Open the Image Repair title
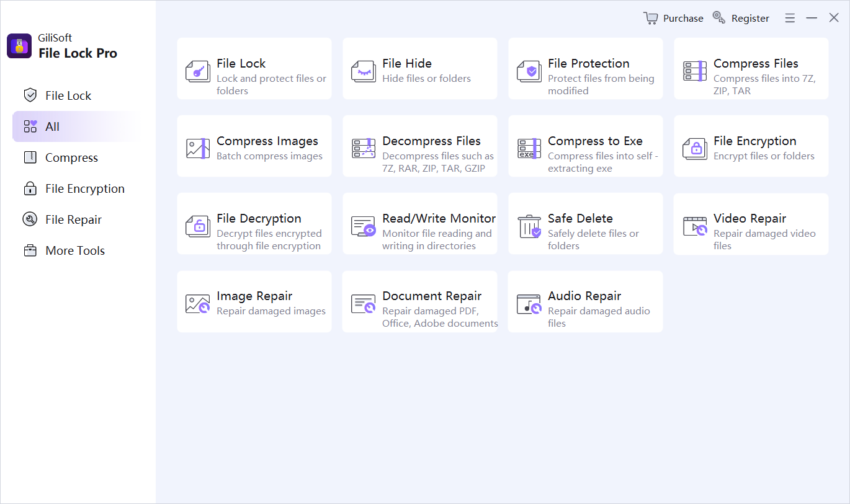This screenshot has width=850, height=504. click(x=254, y=296)
